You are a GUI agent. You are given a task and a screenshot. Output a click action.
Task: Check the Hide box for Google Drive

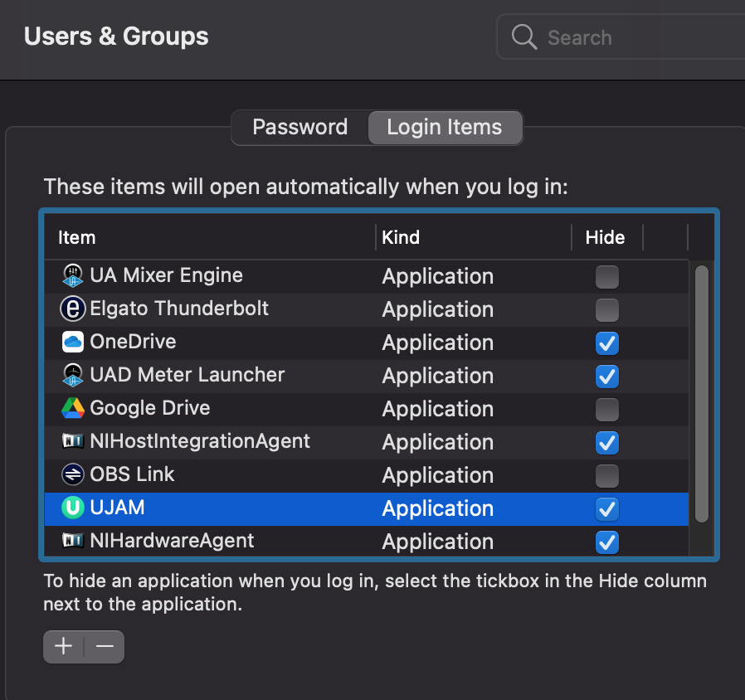tap(607, 410)
